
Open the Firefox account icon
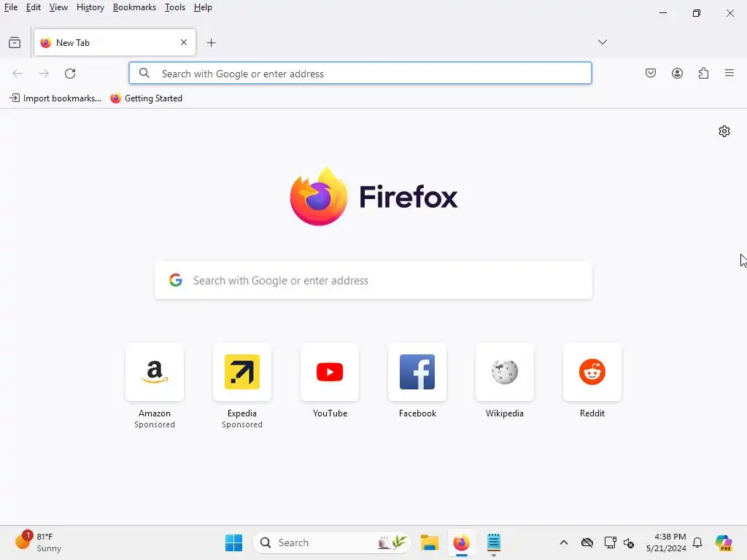(677, 74)
